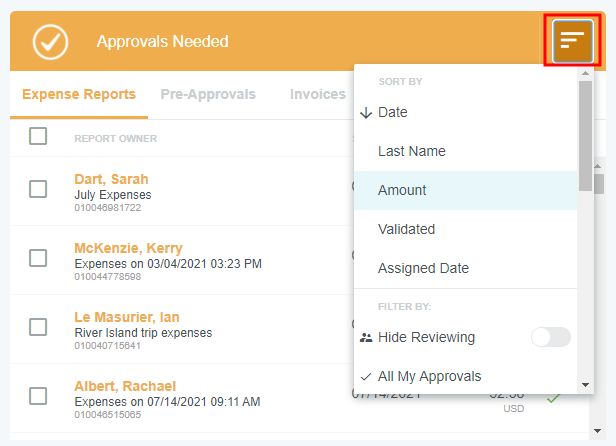Viewport: 616px width, 446px height.
Task: Click the dropdown menu scroll-down arrow
Action: coord(585,384)
